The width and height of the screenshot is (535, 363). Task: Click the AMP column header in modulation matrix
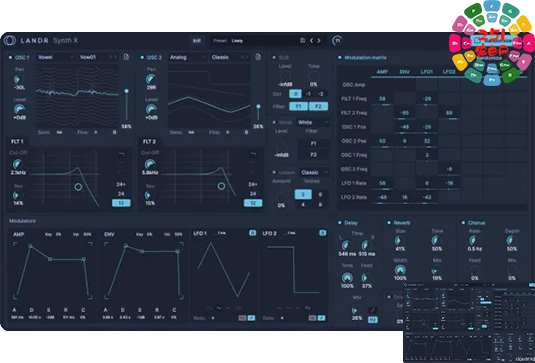click(x=382, y=72)
